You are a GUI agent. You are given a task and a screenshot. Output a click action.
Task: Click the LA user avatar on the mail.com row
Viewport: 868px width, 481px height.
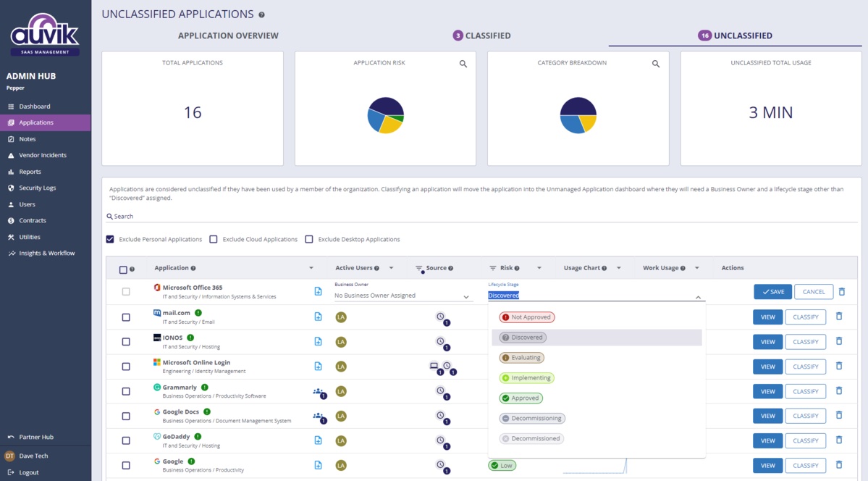pyautogui.click(x=341, y=317)
